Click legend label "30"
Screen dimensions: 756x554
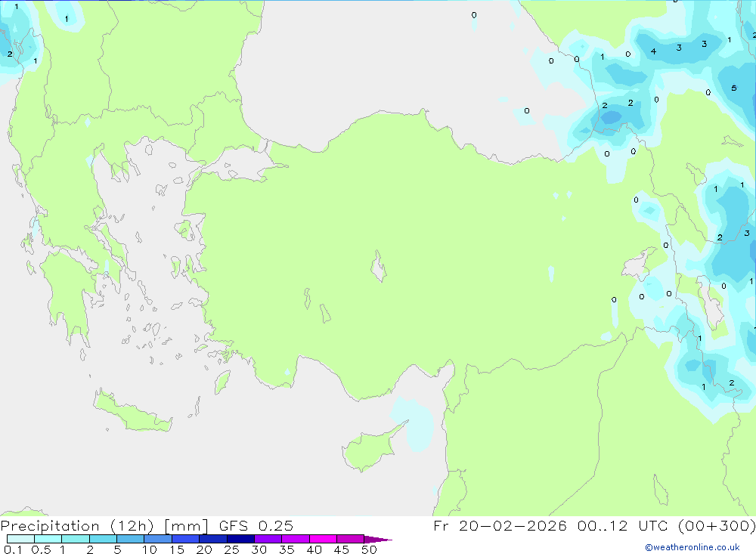pyautogui.click(x=259, y=549)
